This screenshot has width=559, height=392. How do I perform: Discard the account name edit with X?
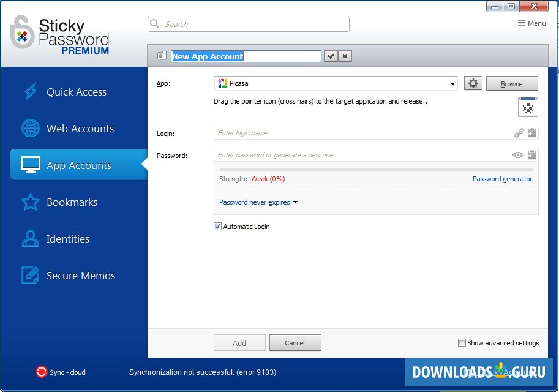tap(345, 56)
